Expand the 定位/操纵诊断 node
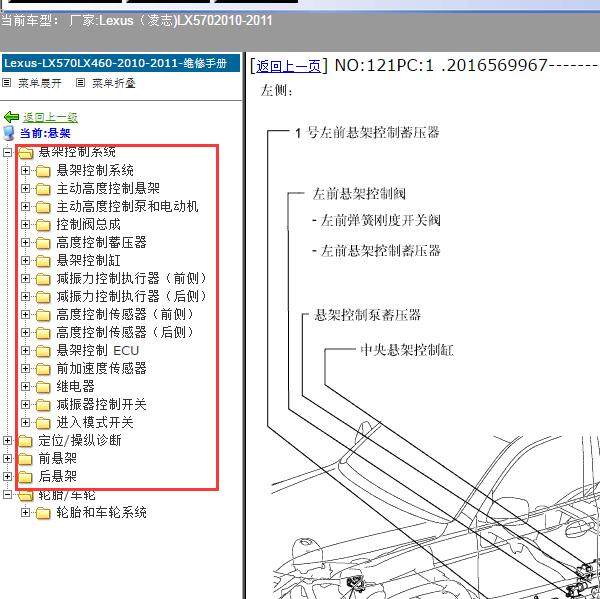Screen dimensions: 600x599 7,440
